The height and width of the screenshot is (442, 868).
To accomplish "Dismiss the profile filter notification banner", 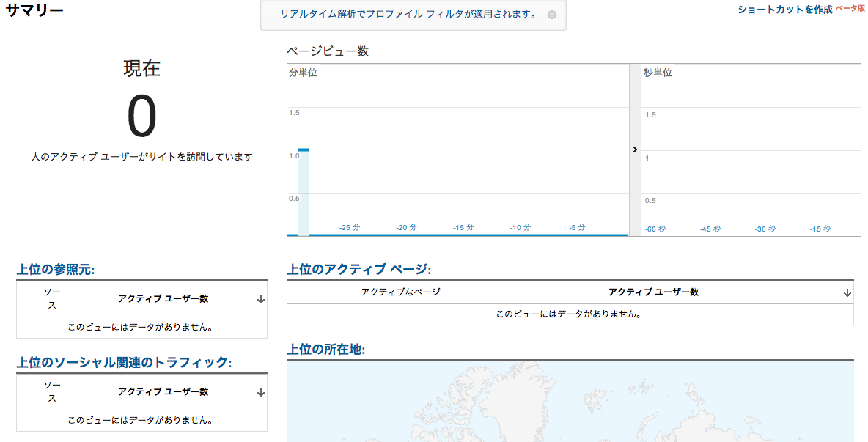I will coord(552,15).
